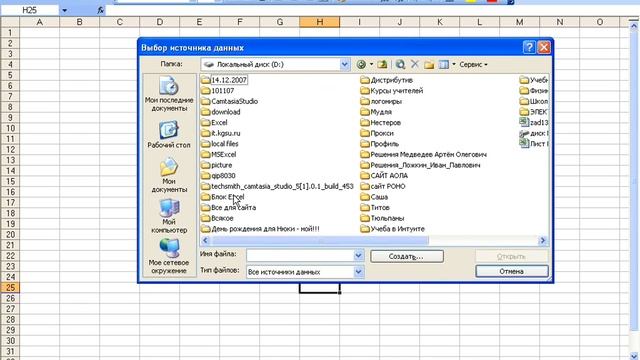Expand the Имя файла dropdown
Viewport: 640px width, 360px height.
pyautogui.click(x=358, y=256)
